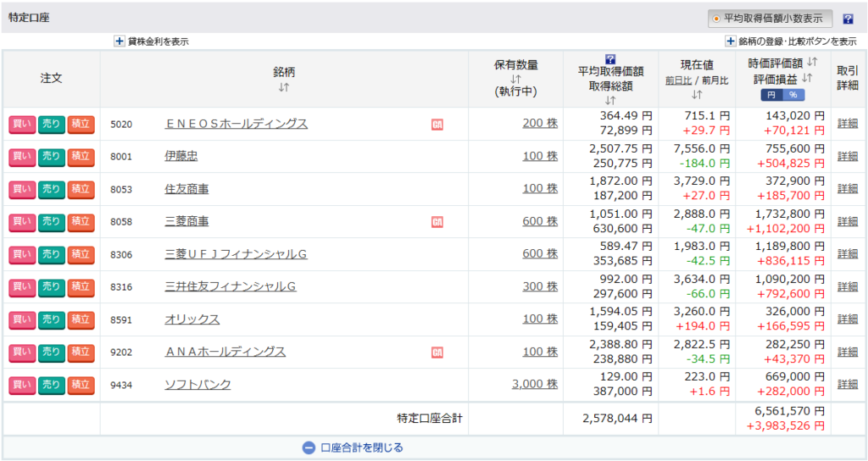The height and width of the screenshot is (461, 868).
Task: Select total gain +3,983,526 円
Action: (x=786, y=426)
